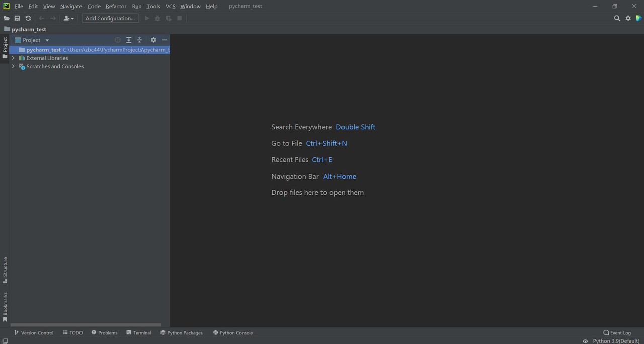Image resolution: width=644 pixels, height=344 pixels.
Task: Click Python 3.9 interpreter in status bar
Action: [x=616, y=341]
